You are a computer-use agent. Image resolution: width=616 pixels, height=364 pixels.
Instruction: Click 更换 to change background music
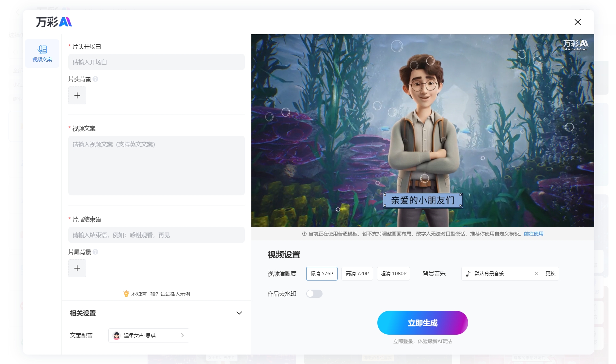(x=550, y=273)
